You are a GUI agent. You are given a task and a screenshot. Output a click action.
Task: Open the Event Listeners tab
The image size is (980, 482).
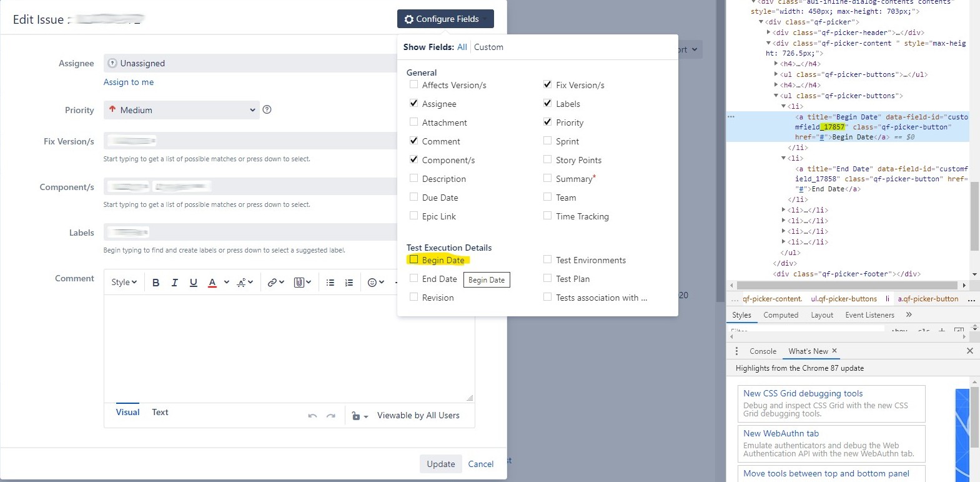point(869,315)
